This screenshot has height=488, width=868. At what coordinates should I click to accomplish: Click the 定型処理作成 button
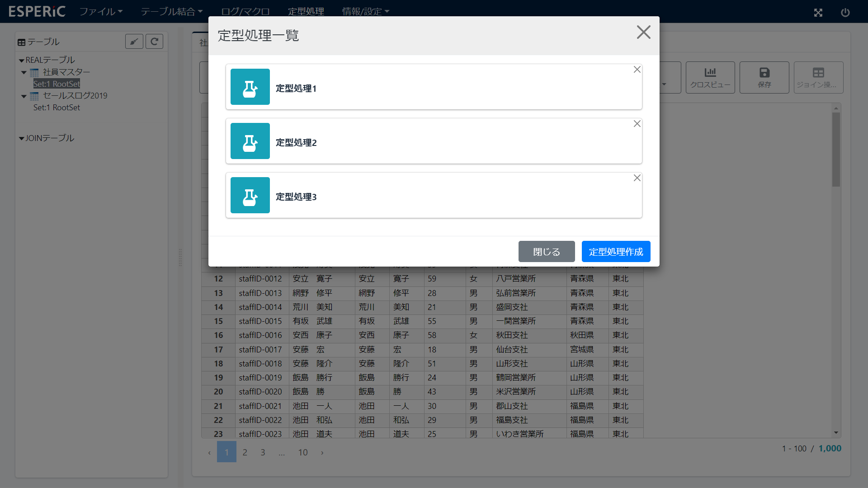(616, 252)
